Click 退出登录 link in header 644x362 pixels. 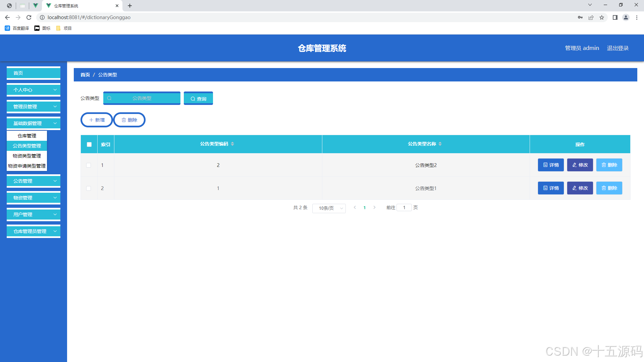pyautogui.click(x=618, y=48)
